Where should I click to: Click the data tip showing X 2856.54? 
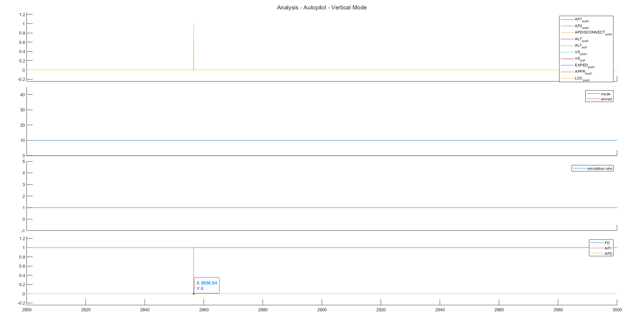coord(207,285)
